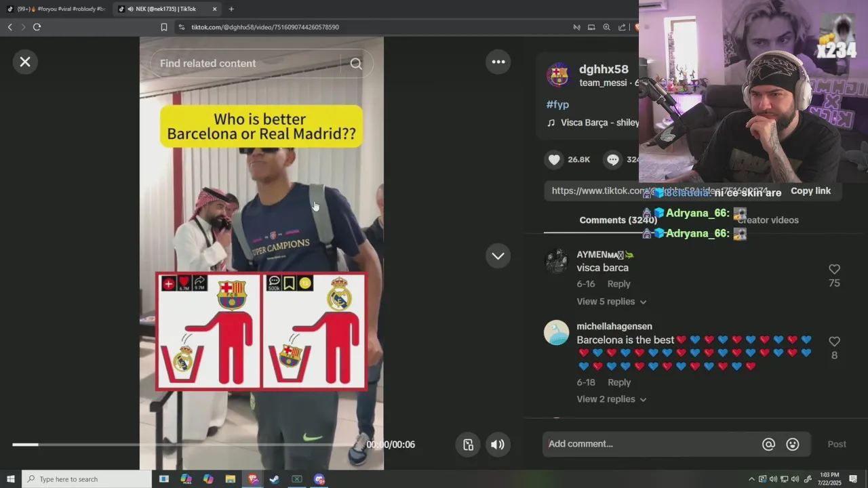Open a new browser tab
868x488 pixels.
click(231, 9)
